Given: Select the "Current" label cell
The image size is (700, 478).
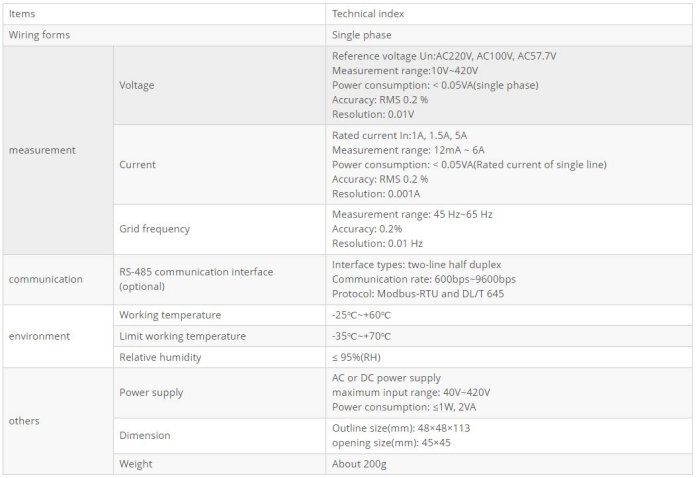Looking at the screenshot, I should pos(137,164).
